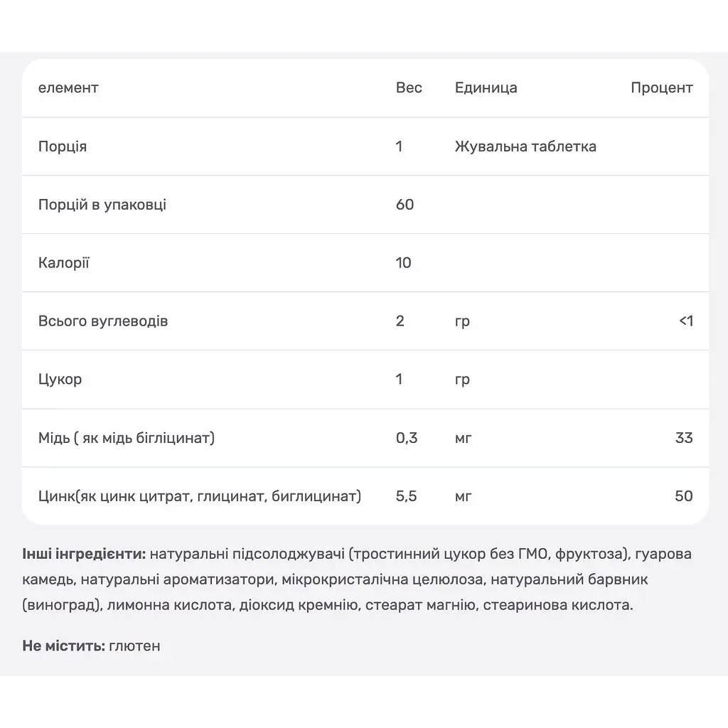Click 'Мідь ( як мідь бігліцинат)' row
Screen dimensions: 728x728
[365, 438]
